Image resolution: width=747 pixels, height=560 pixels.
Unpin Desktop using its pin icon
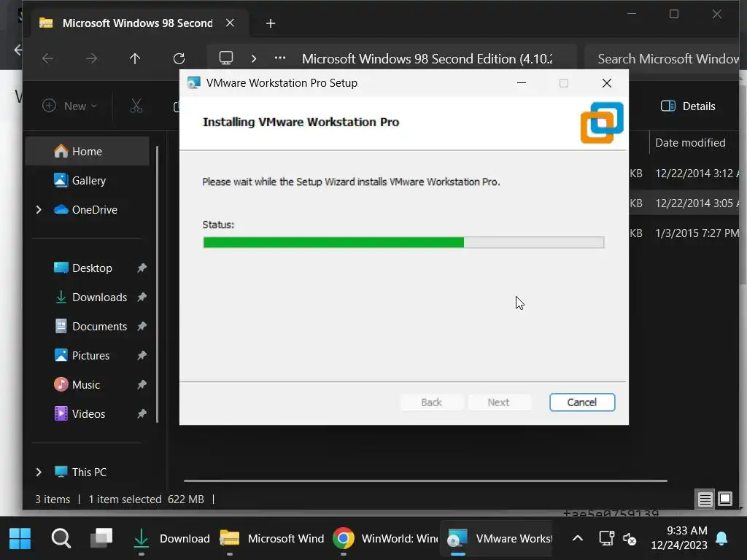click(142, 268)
